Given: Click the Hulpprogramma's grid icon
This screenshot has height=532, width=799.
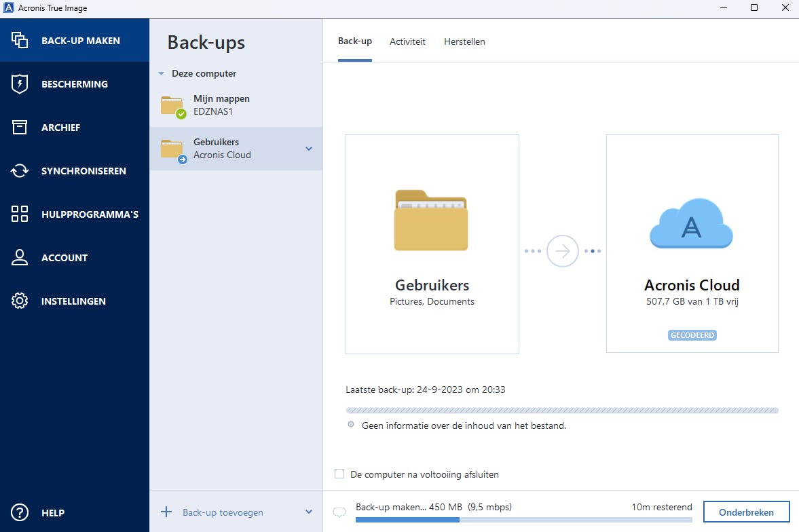Looking at the screenshot, I should point(20,214).
